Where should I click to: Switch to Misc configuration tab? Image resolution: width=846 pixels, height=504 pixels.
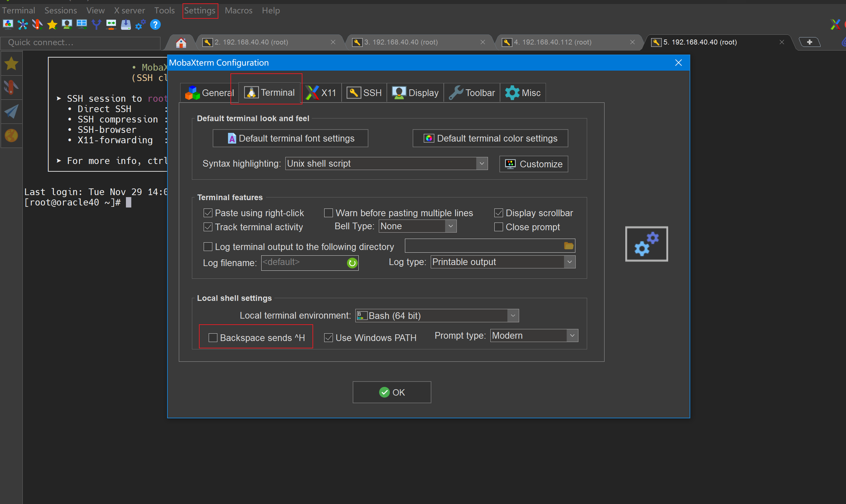pyautogui.click(x=523, y=93)
